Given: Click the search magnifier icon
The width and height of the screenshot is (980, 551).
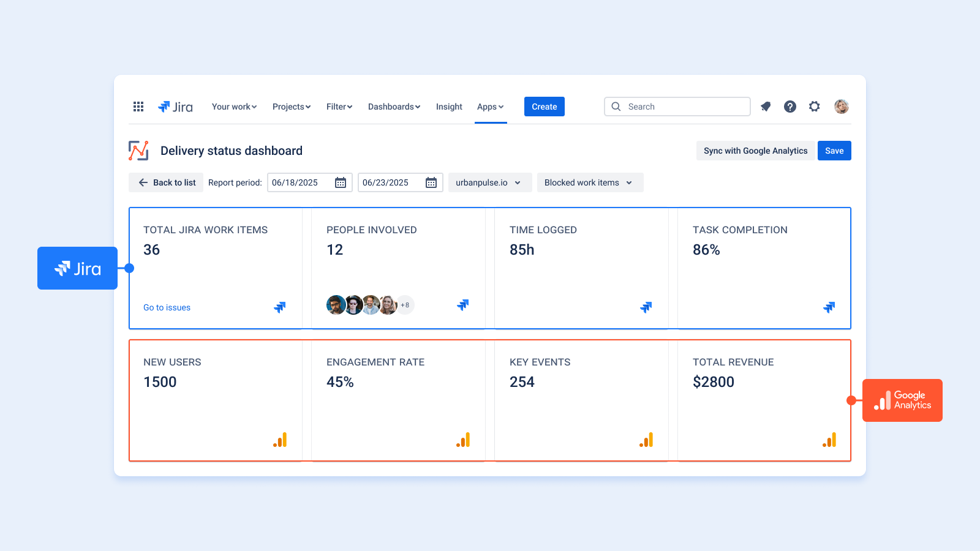Looking at the screenshot, I should pyautogui.click(x=616, y=107).
